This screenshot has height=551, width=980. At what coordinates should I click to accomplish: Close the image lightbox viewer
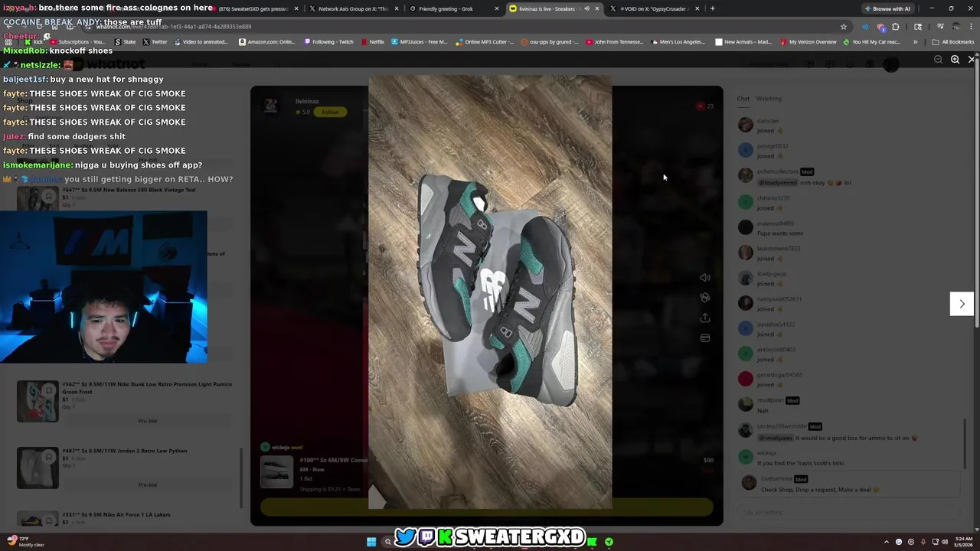tap(972, 60)
